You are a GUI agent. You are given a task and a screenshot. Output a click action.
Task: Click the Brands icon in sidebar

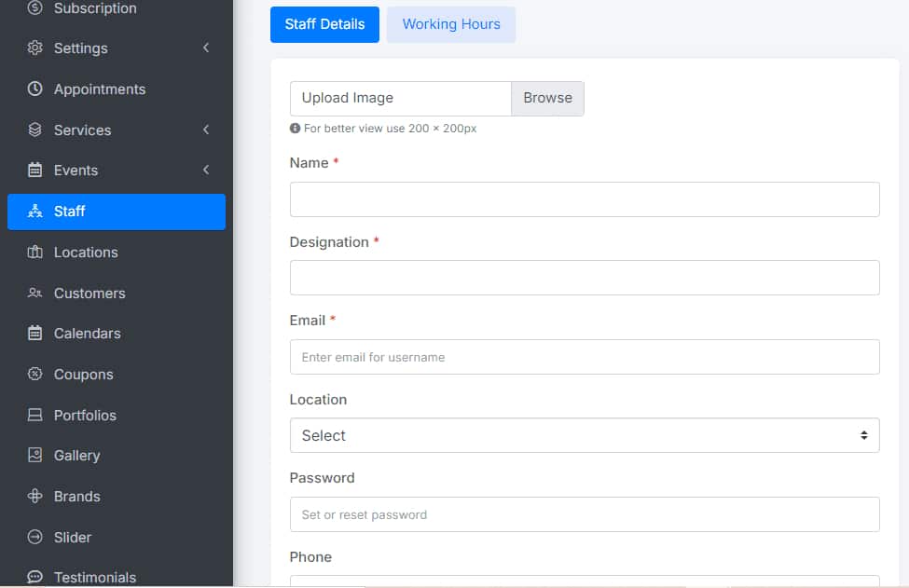click(35, 497)
